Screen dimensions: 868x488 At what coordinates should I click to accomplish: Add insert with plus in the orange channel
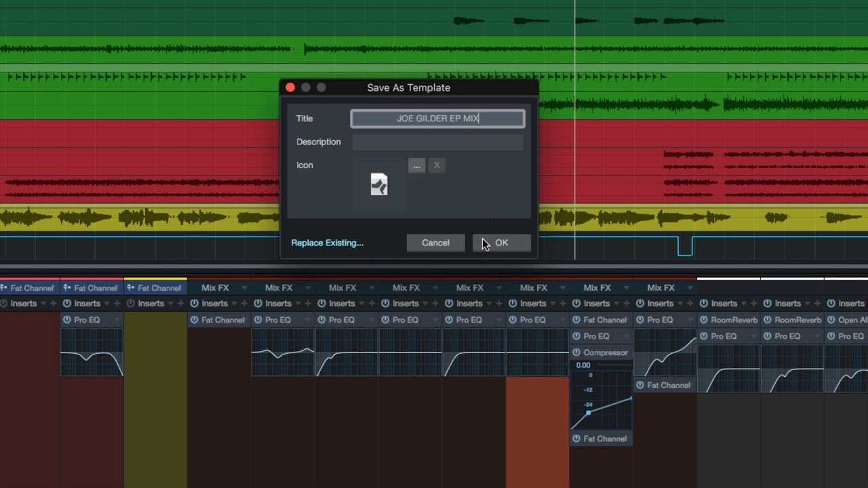tap(562, 304)
